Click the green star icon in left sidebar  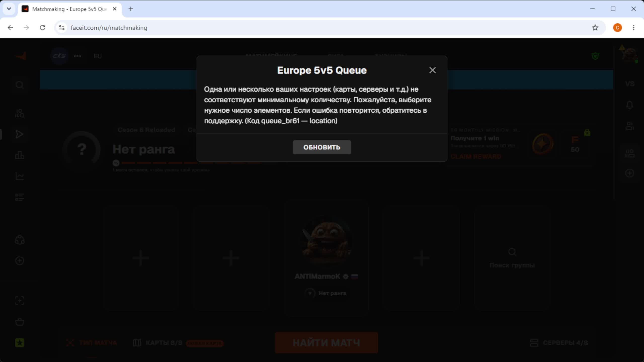pyautogui.click(x=20, y=343)
